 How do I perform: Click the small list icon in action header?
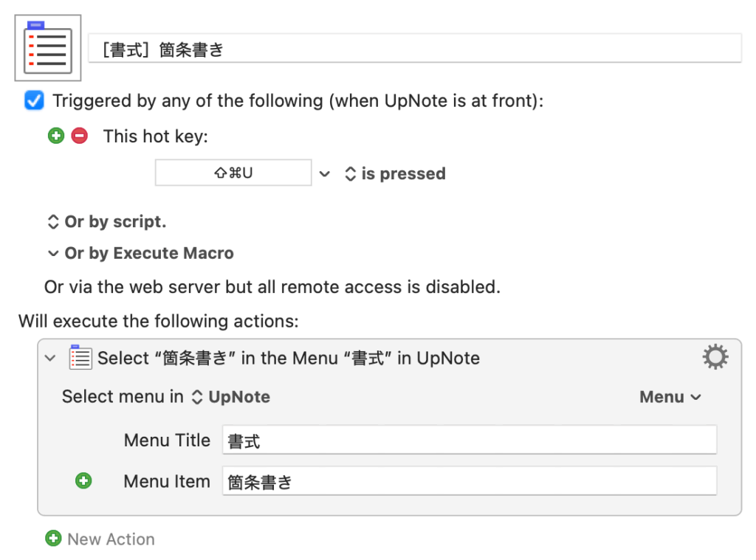tap(80, 358)
